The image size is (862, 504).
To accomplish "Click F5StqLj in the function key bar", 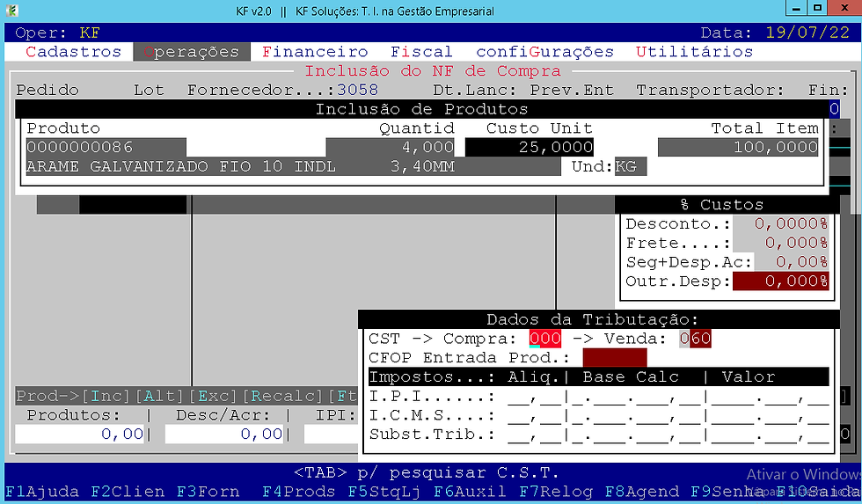I will tap(384, 492).
